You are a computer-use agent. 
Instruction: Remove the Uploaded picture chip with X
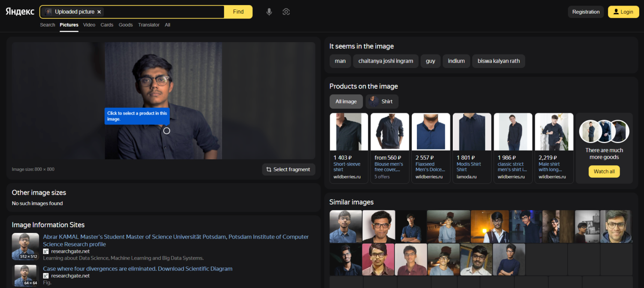[99, 12]
